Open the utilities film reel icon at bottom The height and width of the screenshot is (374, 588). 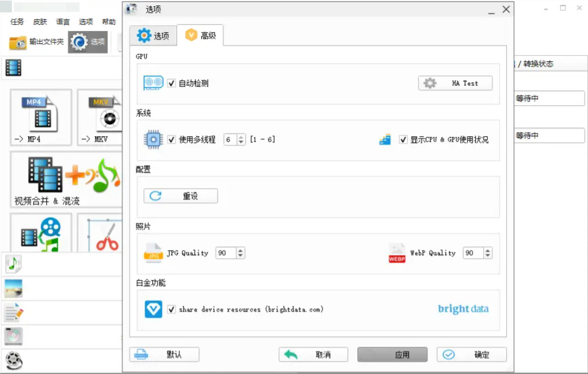click(x=14, y=361)
